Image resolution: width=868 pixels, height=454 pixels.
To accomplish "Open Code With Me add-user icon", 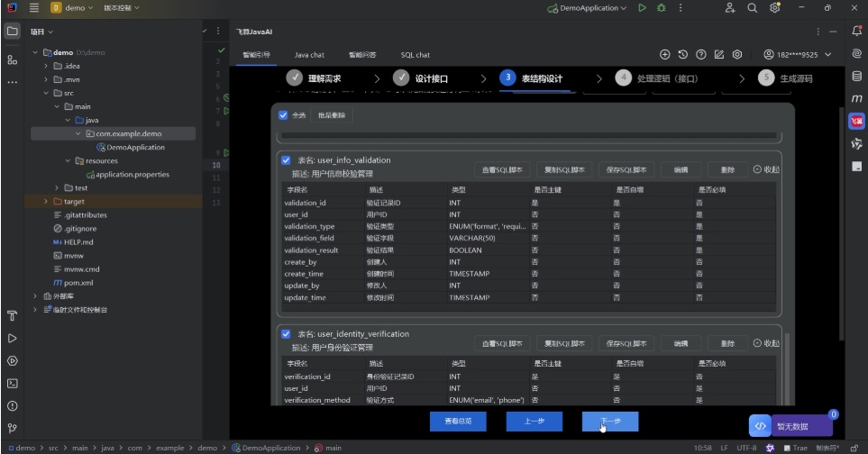I will click(x=730, y=8).
